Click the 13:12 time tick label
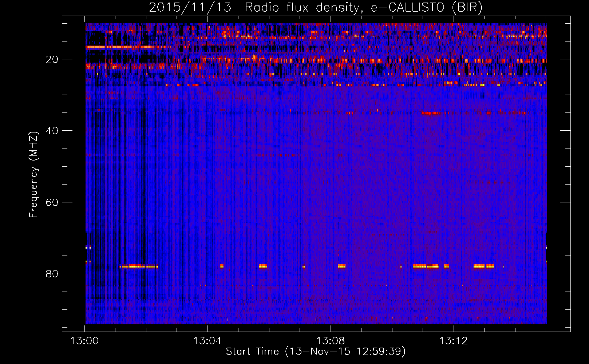Viewport: 589px width, 364px height. pos(454,341)
